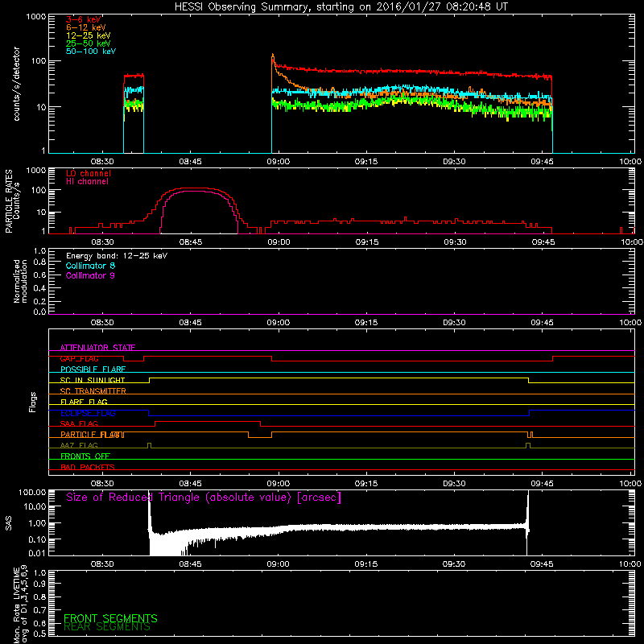Click the Normalized modulation axis title
644x644 pixels.
pos(20,281)
